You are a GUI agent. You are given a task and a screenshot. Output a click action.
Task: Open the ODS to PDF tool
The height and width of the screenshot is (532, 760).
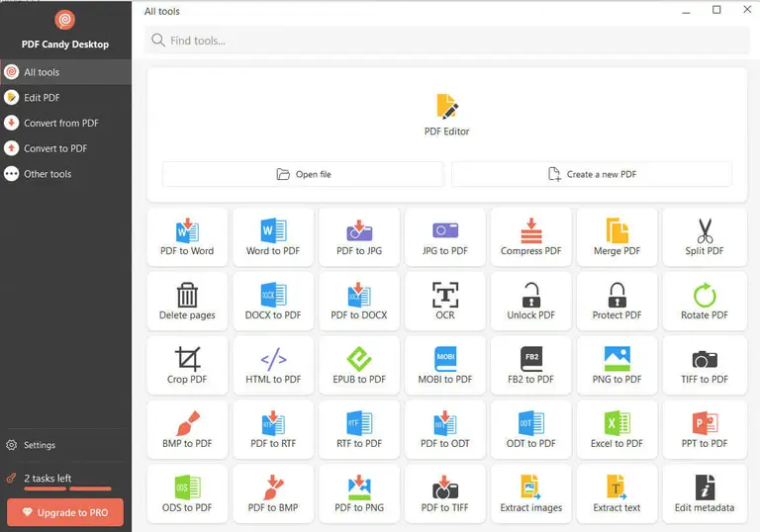coord(187,493)
